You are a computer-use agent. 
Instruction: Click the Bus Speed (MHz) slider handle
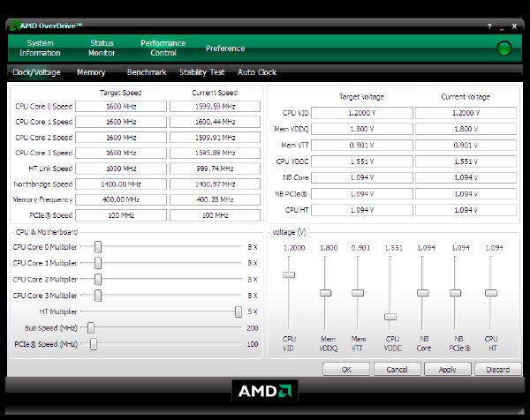point(91,328)
